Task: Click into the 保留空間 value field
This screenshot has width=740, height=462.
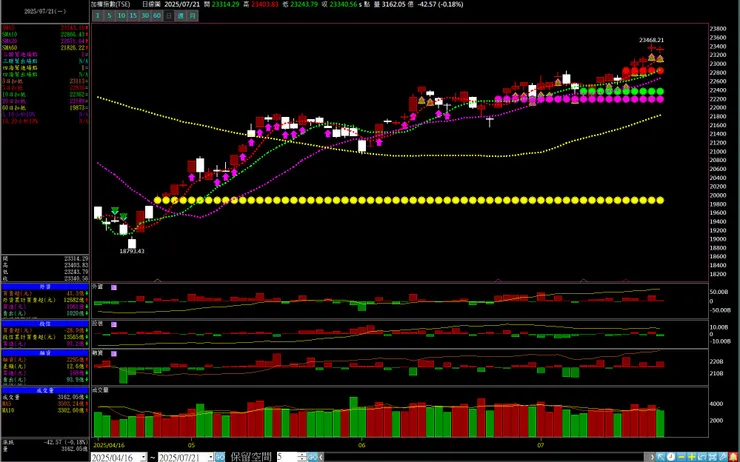Action: pos(287,457)
